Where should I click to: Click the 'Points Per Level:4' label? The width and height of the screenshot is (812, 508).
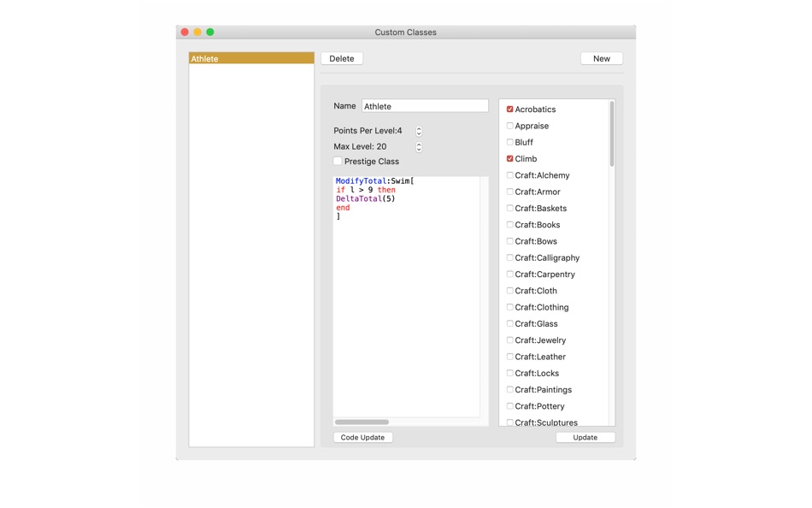click(x=368, y=131)
